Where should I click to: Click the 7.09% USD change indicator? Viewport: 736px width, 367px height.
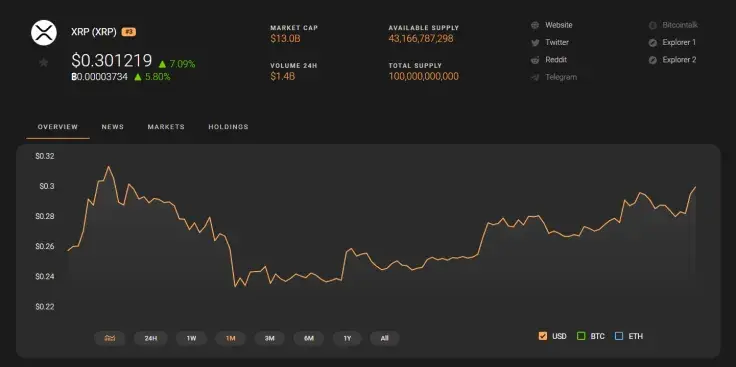click(177, 64)
